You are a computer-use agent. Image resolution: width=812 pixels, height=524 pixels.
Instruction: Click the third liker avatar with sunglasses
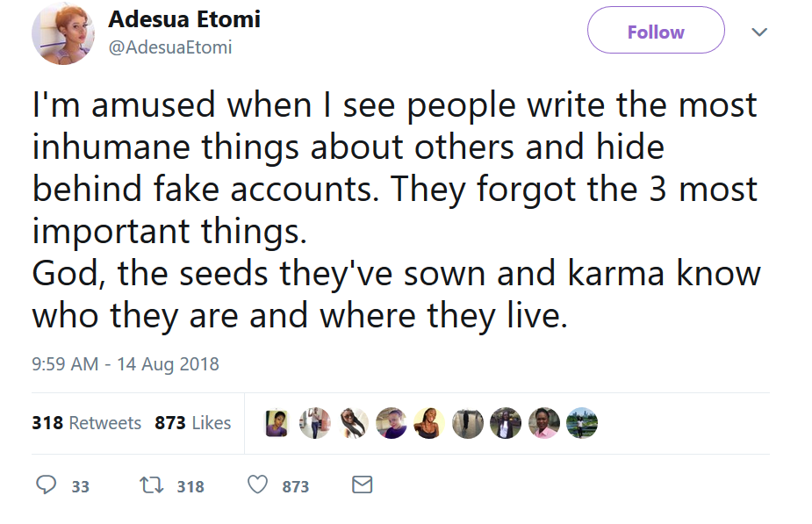[353, 423]
